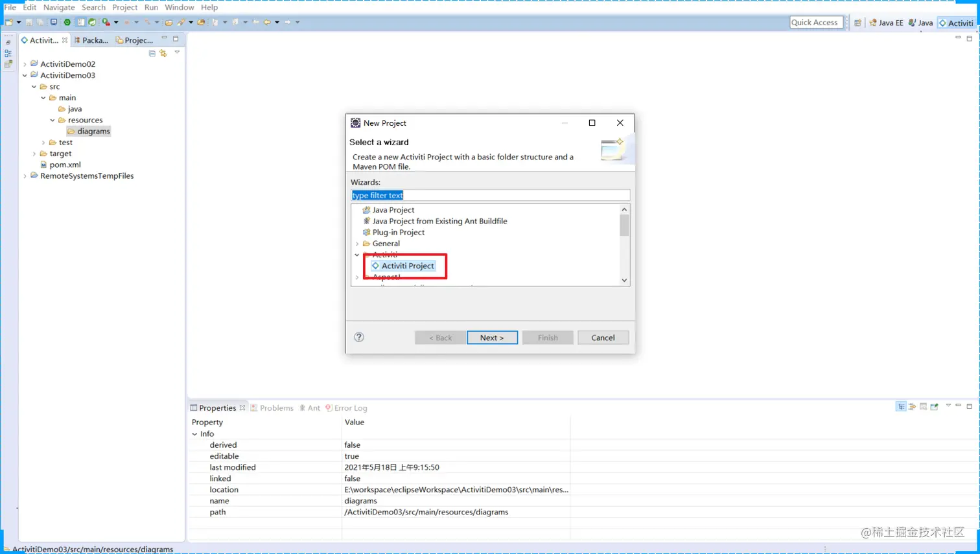Click Next in the New Project dialog
Screen dimensions: 980x554
492,338
